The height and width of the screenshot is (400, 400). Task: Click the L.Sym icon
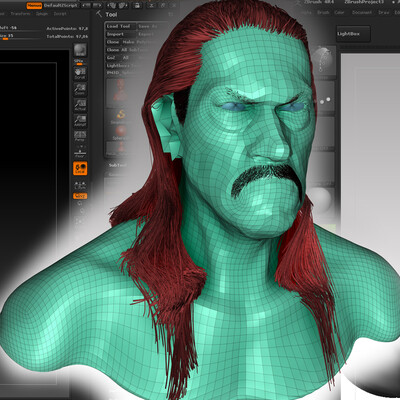pos(80,185)
